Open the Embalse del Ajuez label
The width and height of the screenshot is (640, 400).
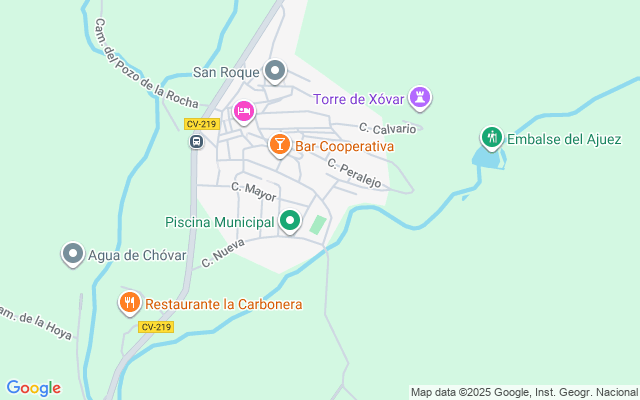point(564,139)
